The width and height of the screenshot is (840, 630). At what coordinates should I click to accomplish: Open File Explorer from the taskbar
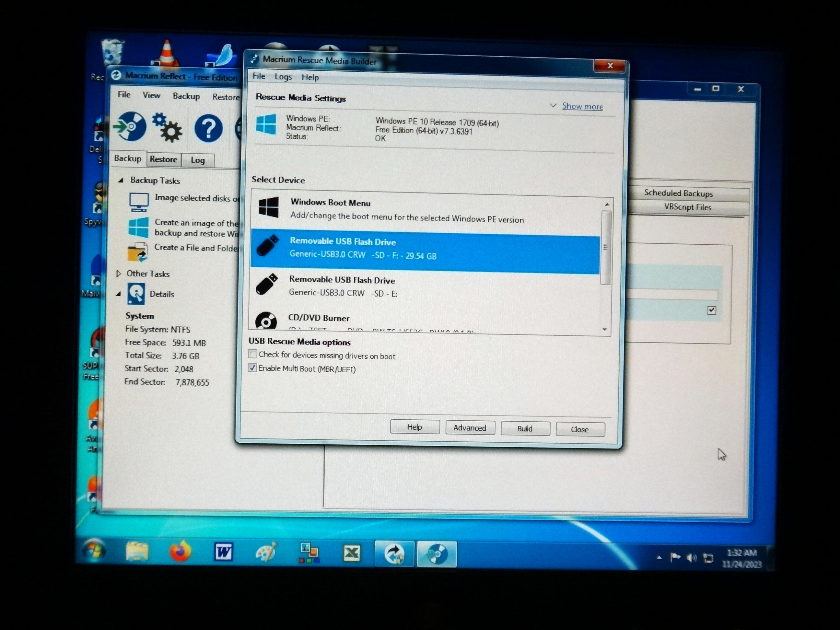point(136,552)
